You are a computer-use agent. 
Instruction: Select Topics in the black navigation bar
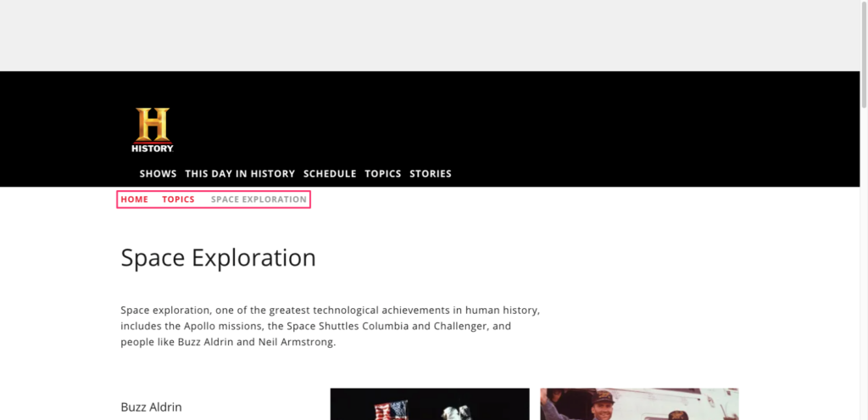pos(382,174)
